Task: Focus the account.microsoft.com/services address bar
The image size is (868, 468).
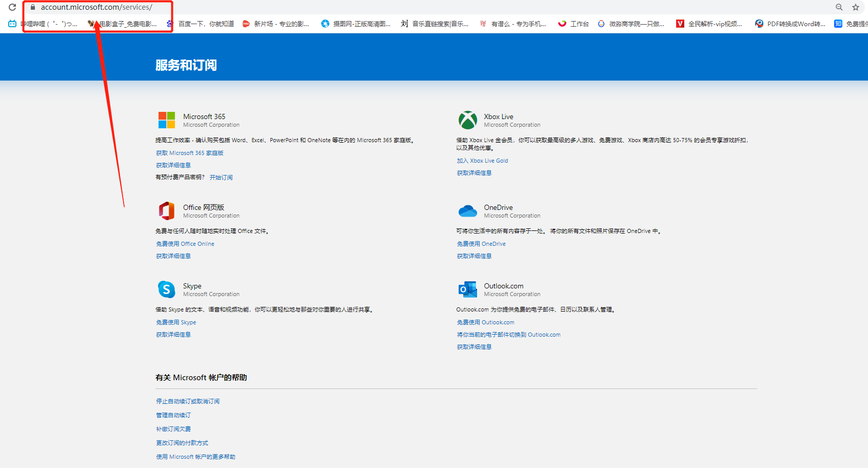Action: (96, 7)
